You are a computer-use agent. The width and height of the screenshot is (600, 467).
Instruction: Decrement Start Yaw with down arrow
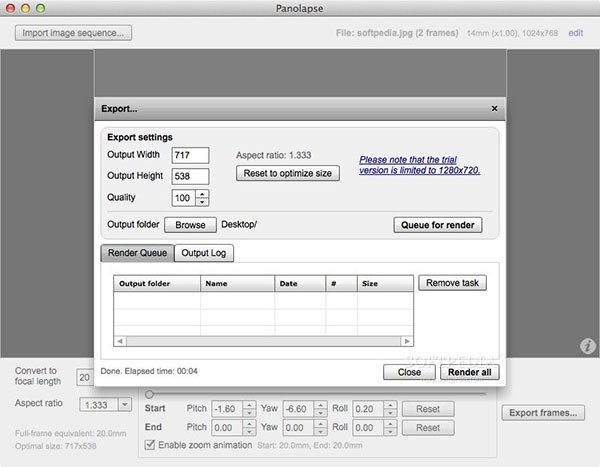point(320,413)
